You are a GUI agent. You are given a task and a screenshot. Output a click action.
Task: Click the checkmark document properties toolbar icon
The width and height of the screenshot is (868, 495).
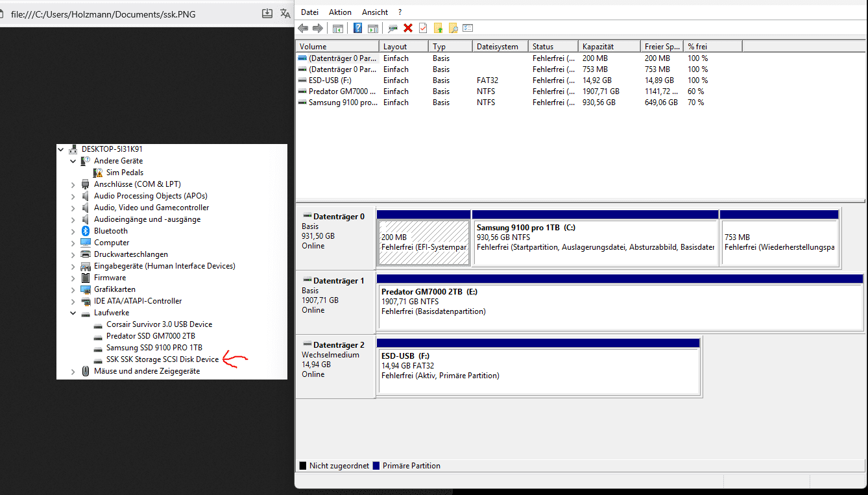(423, 28)
